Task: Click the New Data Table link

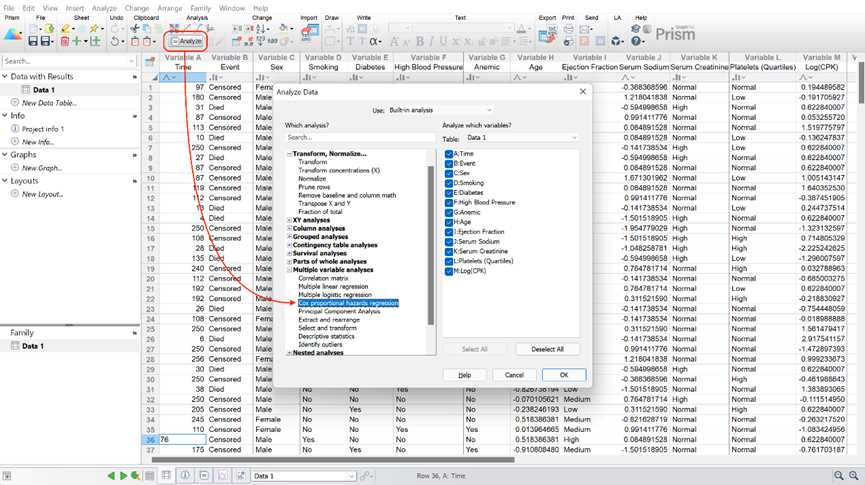Action: (x=49, y=103)
